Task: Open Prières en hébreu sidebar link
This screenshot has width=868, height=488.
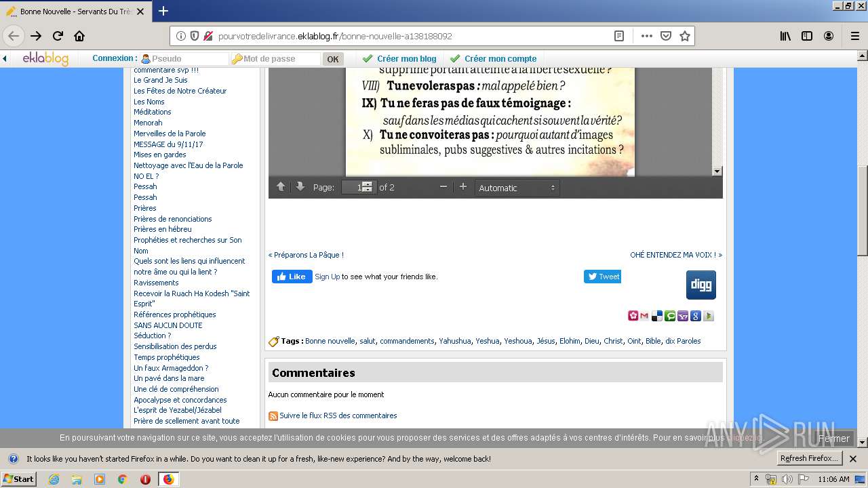Action: tap(163, 229)
